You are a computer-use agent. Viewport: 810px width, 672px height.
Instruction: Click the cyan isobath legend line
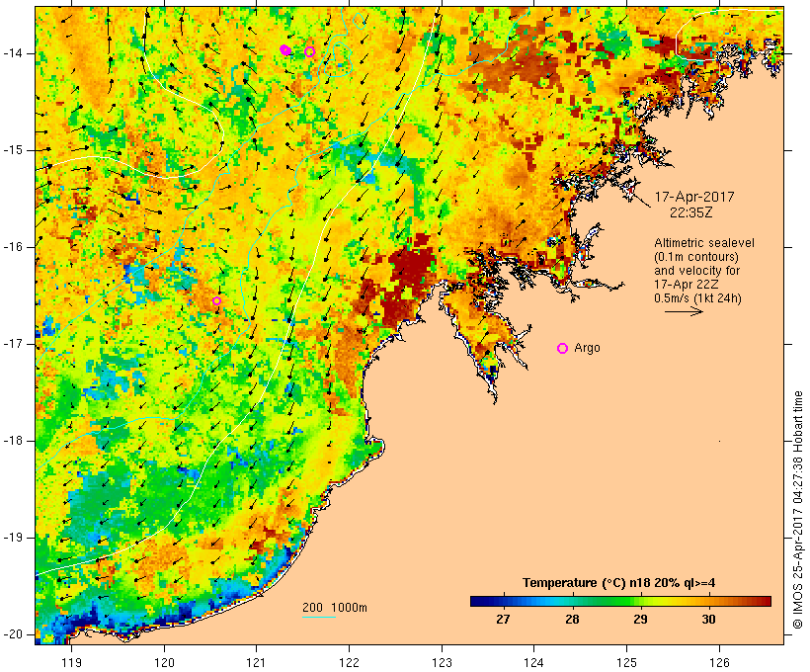319,617
